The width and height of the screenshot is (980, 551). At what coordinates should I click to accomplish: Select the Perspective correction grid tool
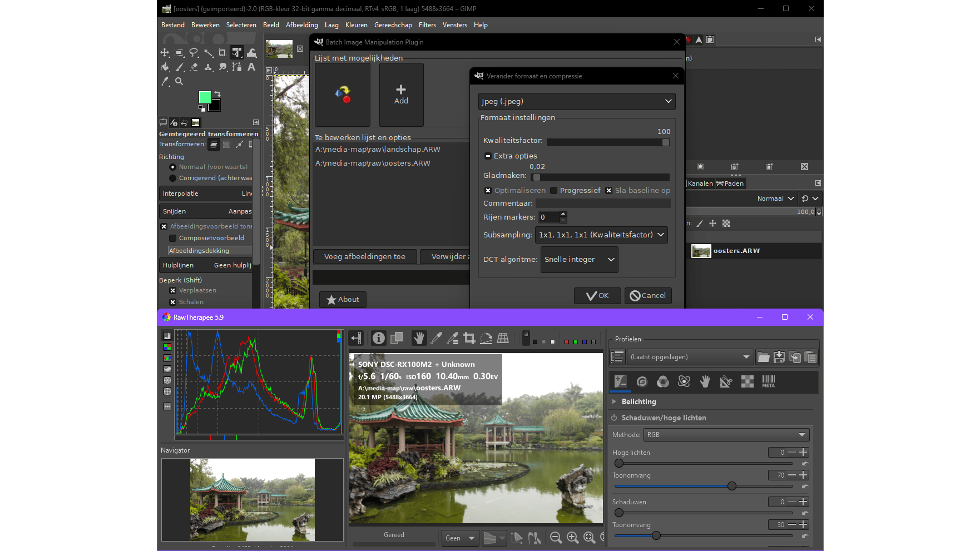[503, 338]
